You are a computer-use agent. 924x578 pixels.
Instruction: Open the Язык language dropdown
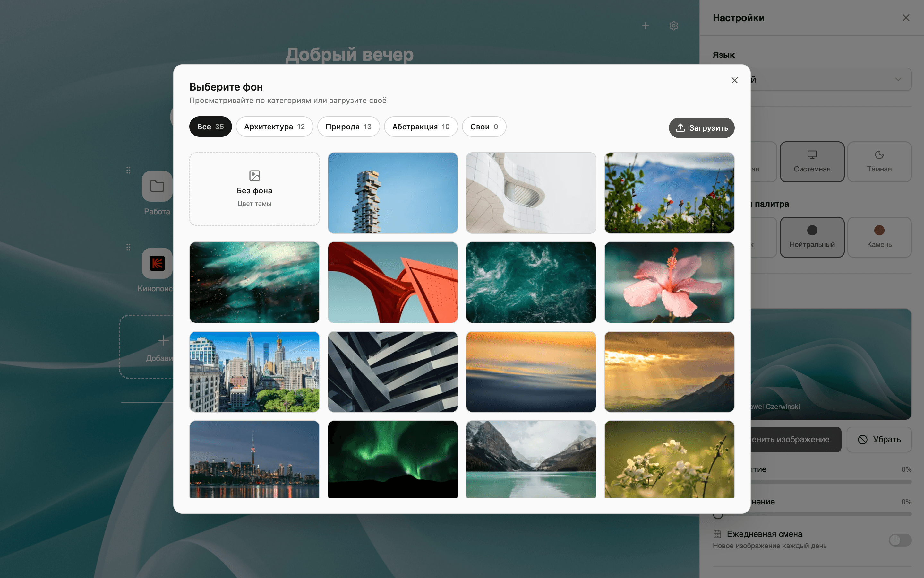coord(831,80)
